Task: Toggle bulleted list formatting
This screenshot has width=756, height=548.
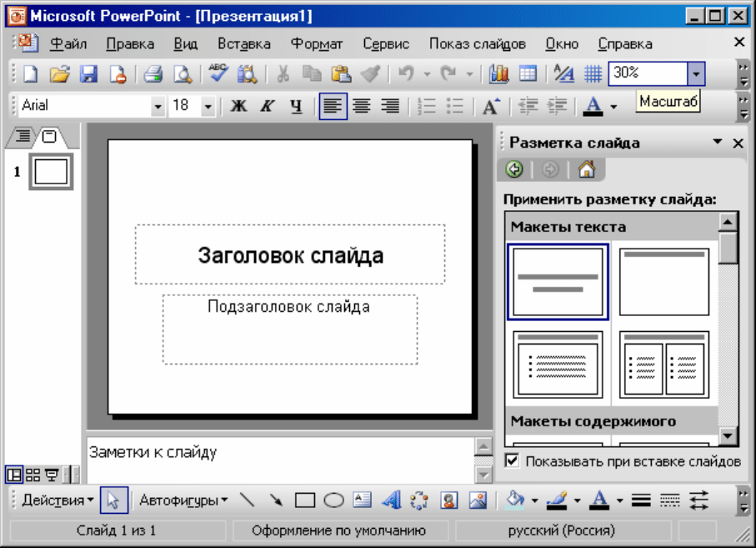Action: tap(454, 106)
